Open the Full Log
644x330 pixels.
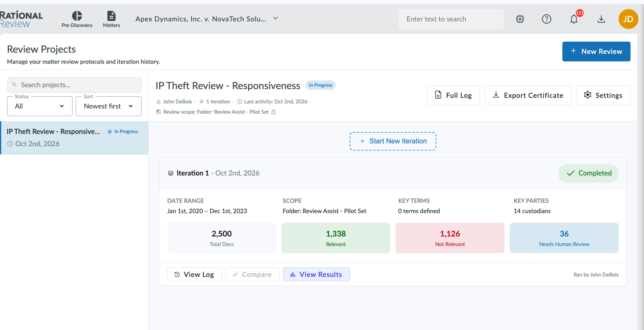click(453, 95)
